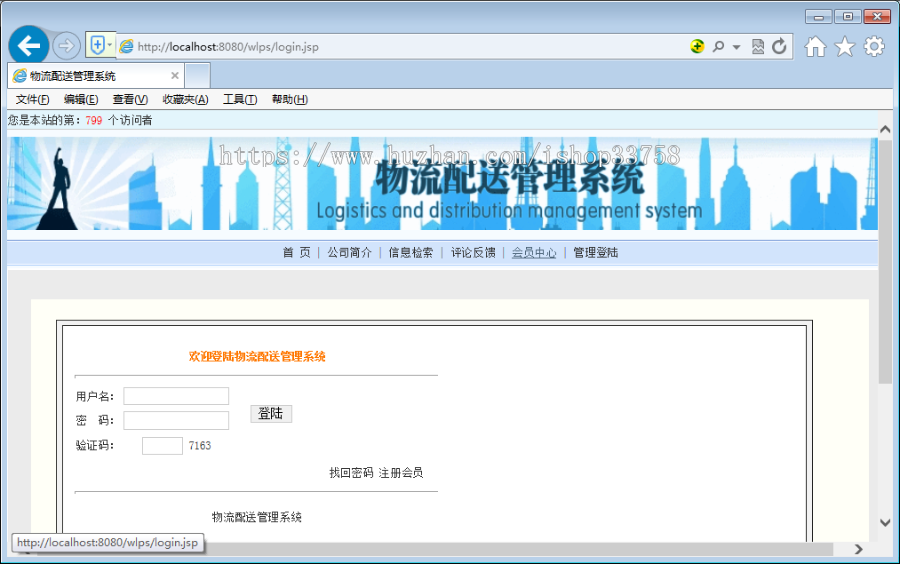This screenshot has width=900, height=564.
Task: Click the vertical scrollbar thumb
Action: pos(885,262)
